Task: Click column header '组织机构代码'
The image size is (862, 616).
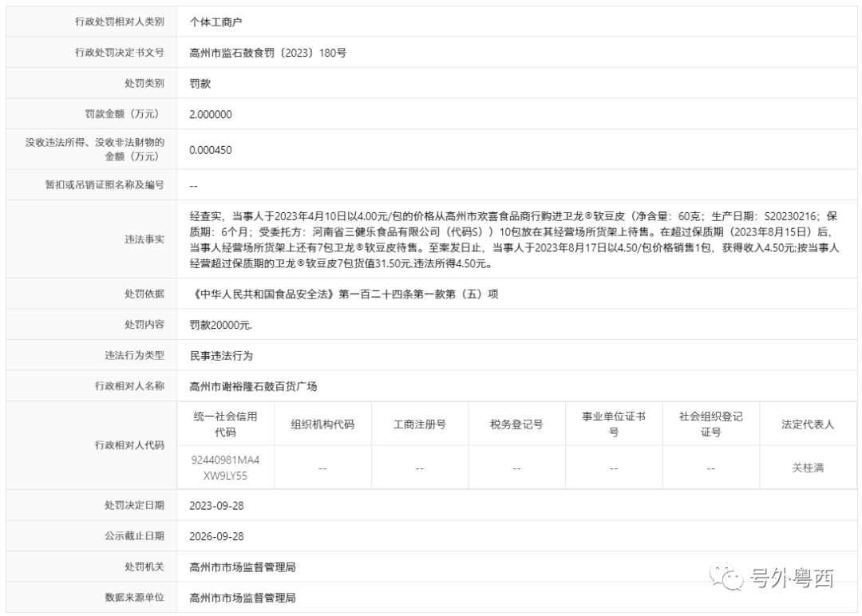Action: [322, 424]
